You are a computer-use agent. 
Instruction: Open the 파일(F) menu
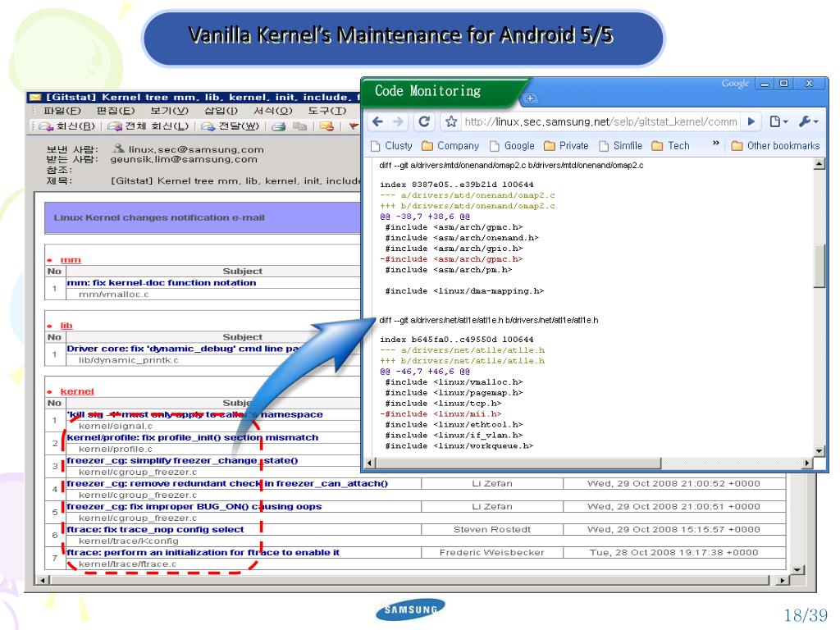[x=62, y=111]
